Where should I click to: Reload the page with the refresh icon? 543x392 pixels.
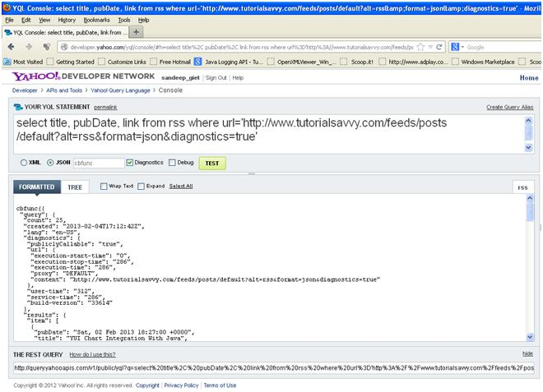click(x=439, y=47)
